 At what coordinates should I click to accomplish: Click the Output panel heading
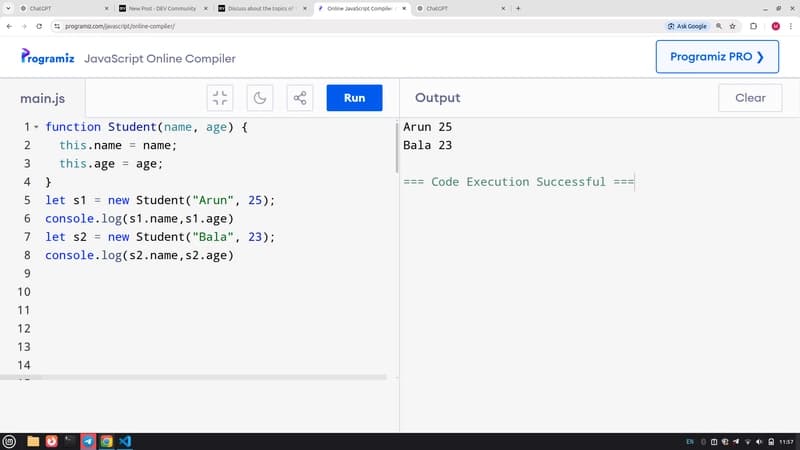[437, 97]
